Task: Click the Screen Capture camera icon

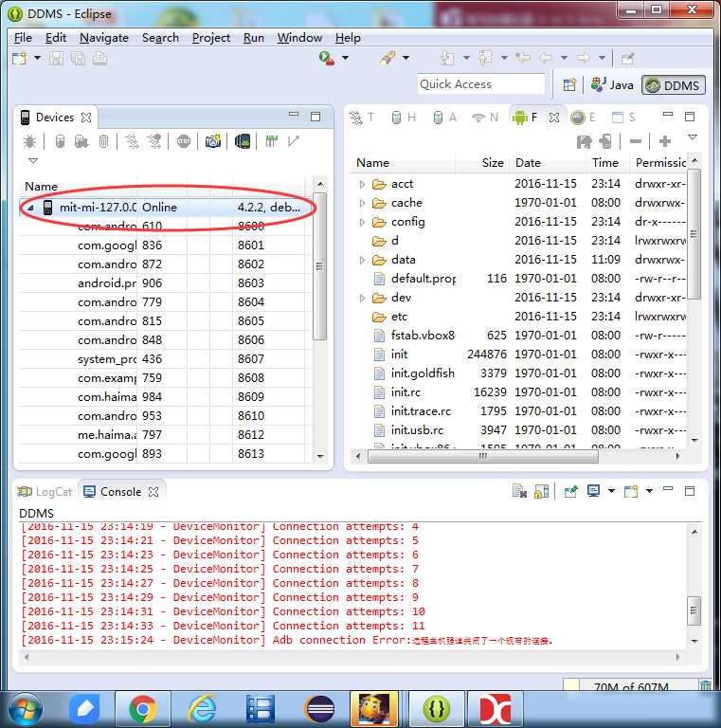Action: point(213,141)
